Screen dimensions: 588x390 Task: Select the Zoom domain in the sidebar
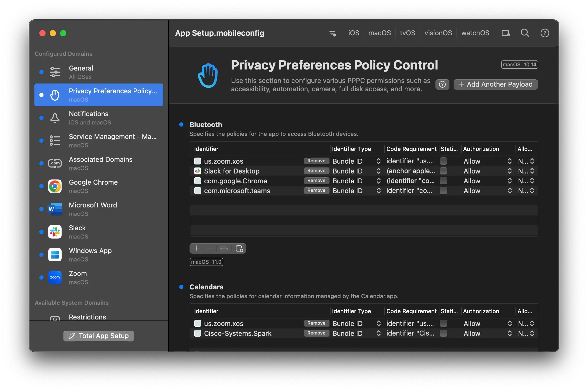(x=78, y=277)
